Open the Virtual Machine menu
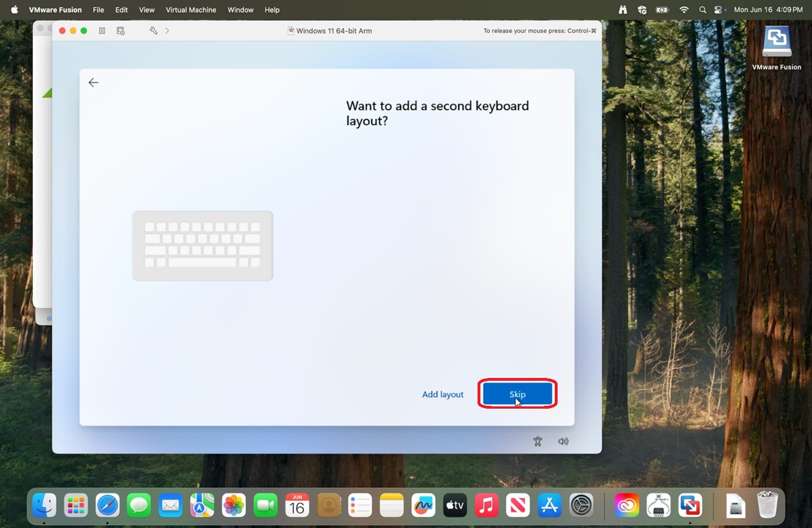 pos(191,10)
